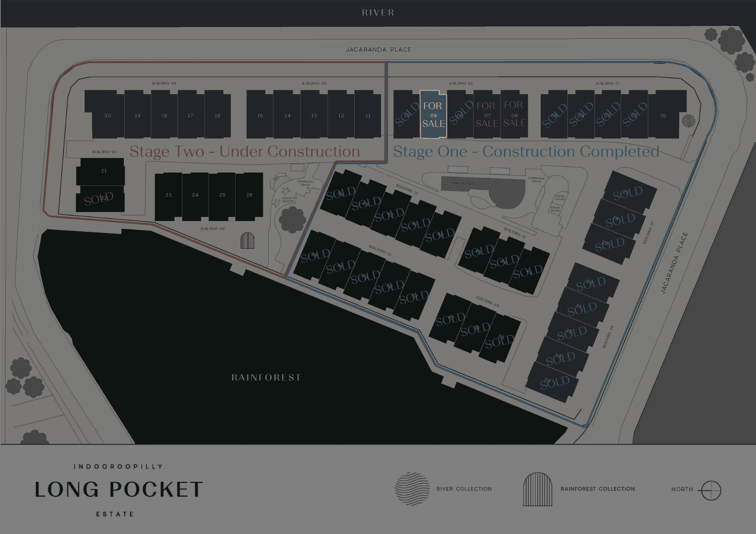The image size is (756, 534).
Task: Select lot 13 in Building 03
Action: [x=314, y=114]
